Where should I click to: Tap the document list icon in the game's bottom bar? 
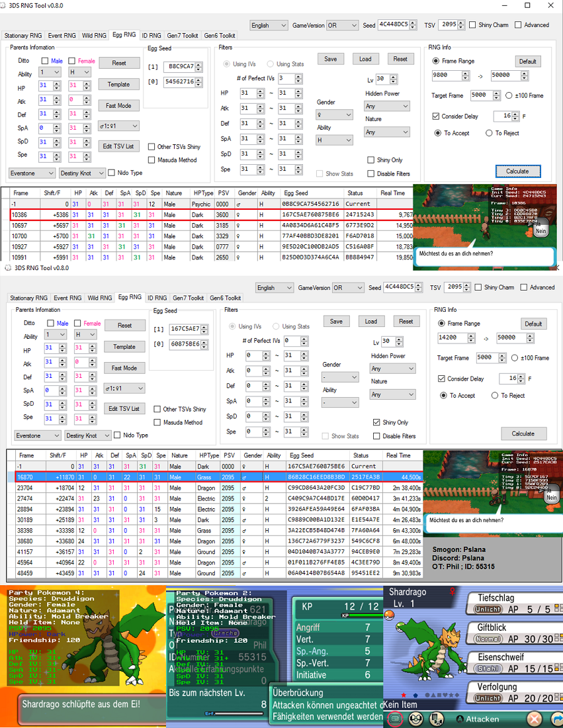[x=436, y=719]
